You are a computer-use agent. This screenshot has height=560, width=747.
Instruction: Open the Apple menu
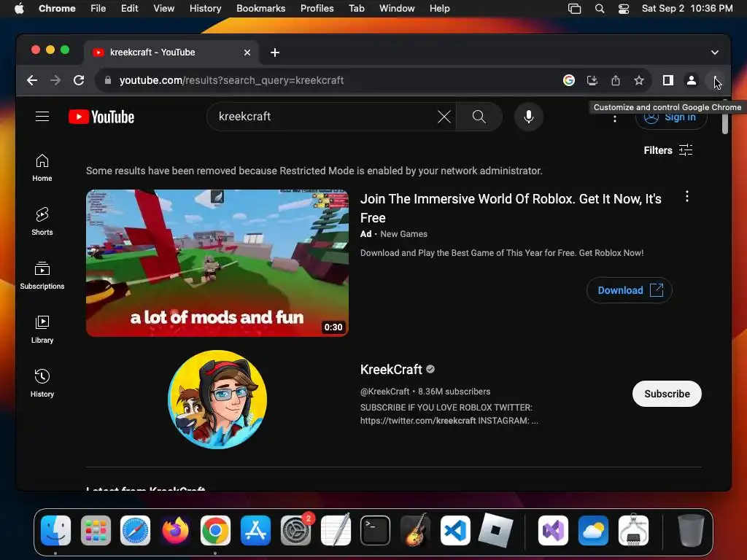click(19, 9)
